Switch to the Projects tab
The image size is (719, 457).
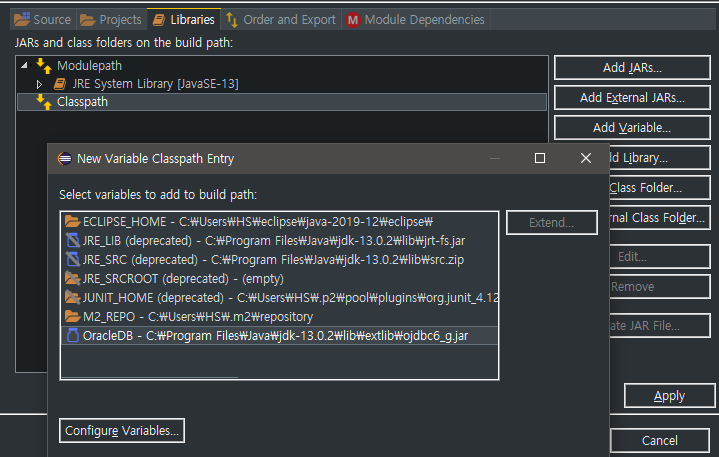click(x=111, y=20)
